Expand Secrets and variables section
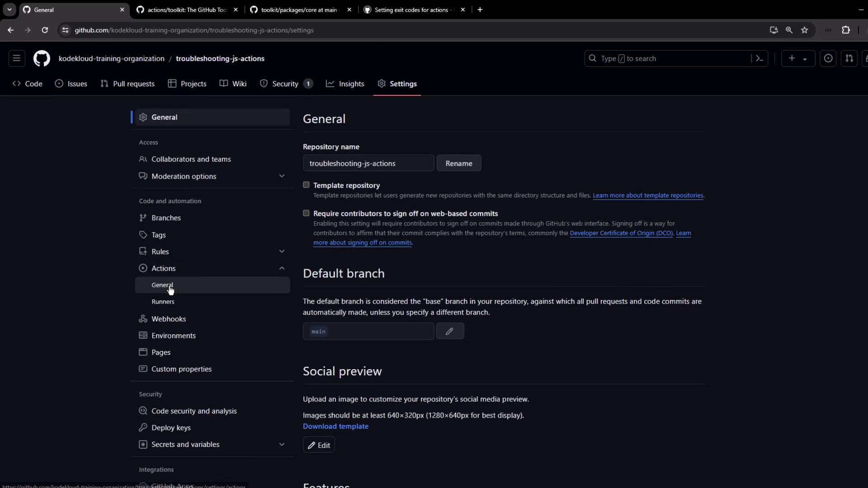This screenshot has height=488, width=868. click(x=282, y=445)
